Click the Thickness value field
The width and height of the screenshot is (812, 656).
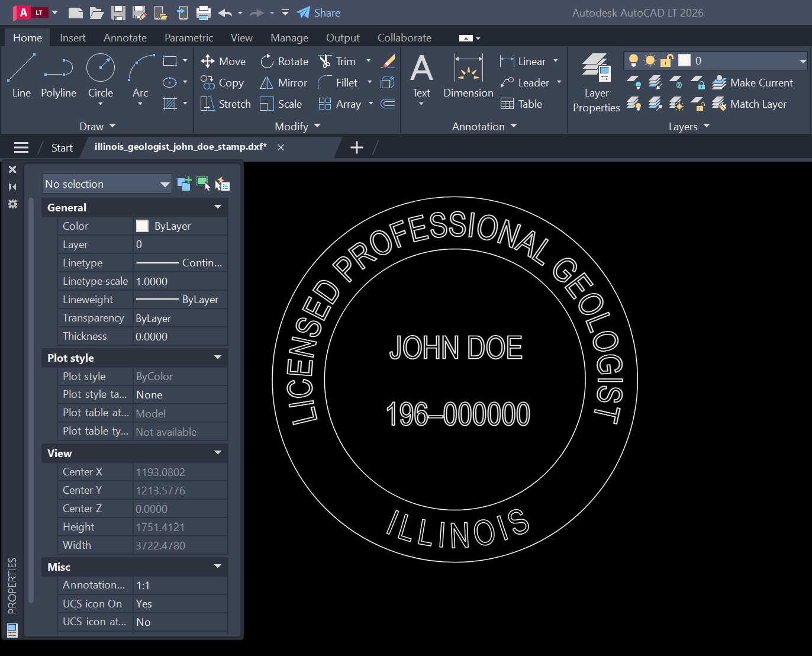pyautogui.click(x=181, y=336)
